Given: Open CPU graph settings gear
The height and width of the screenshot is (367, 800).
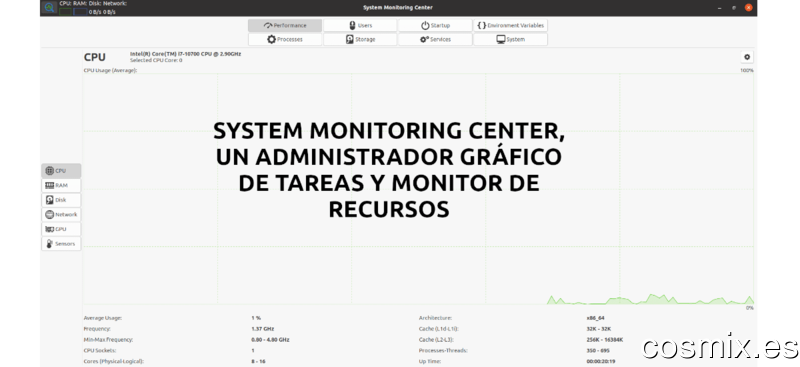Looking at the screenshot, I should 747,57.
